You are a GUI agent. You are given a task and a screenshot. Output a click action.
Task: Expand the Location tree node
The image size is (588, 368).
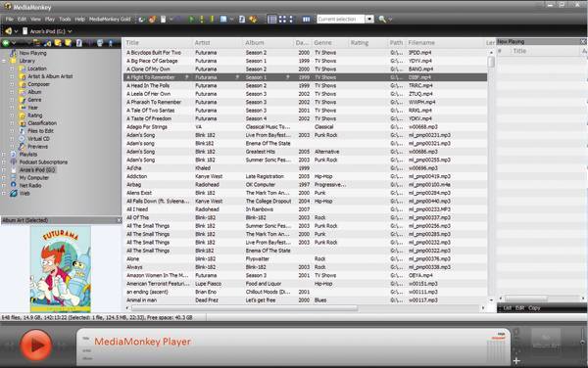(x=12, y=69)
